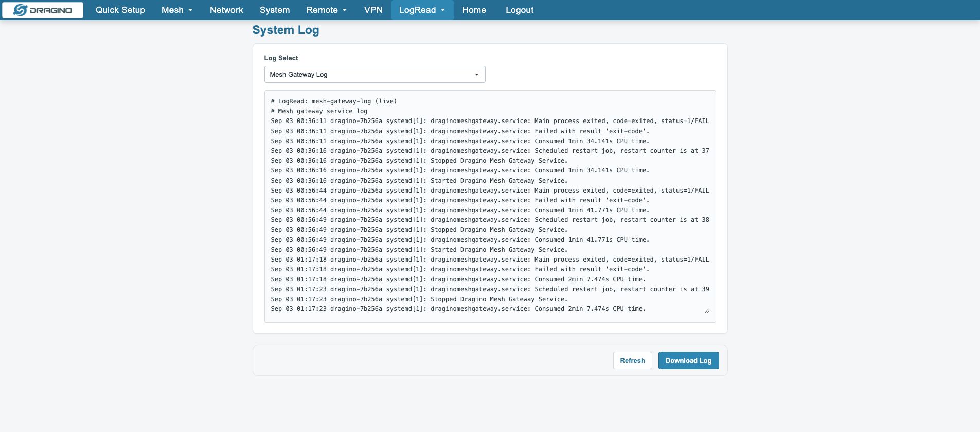Viewport: 980px width, 432px height.
Task: Click the Log Select label
Action: 281,58
